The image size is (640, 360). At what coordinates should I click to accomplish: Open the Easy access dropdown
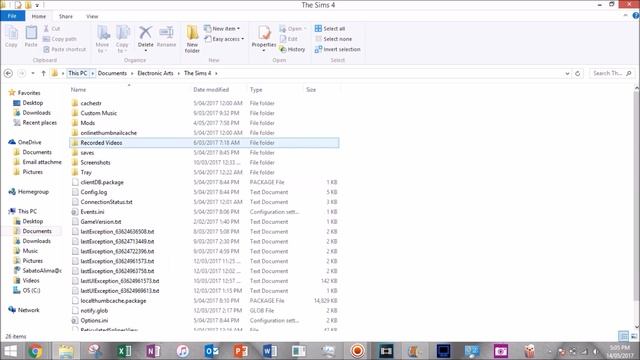224,39
